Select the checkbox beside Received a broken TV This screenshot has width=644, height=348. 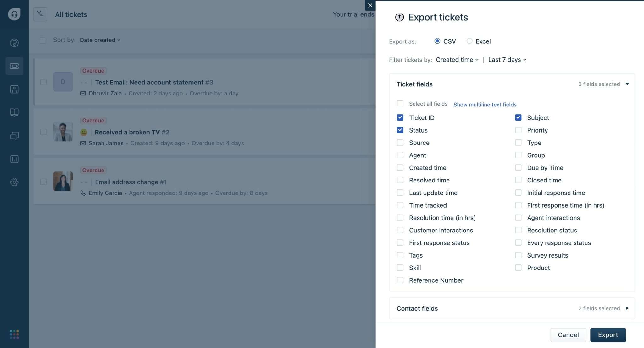(x=43, y=132)
